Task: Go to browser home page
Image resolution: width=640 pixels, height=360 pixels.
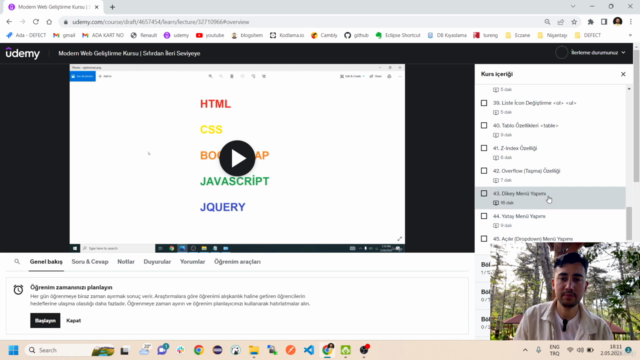Action: point(49,22)
